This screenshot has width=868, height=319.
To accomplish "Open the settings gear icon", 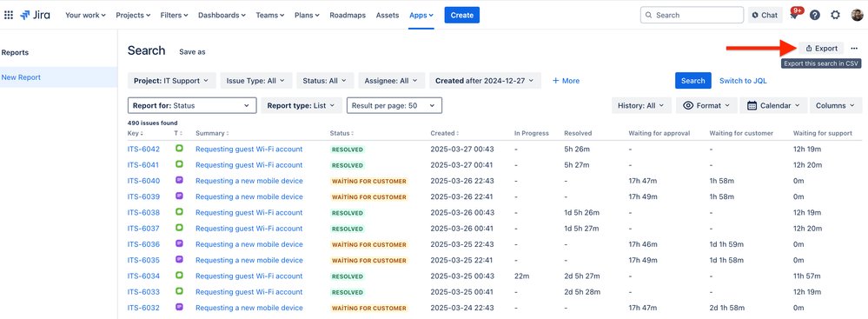I will pos(835,15).
